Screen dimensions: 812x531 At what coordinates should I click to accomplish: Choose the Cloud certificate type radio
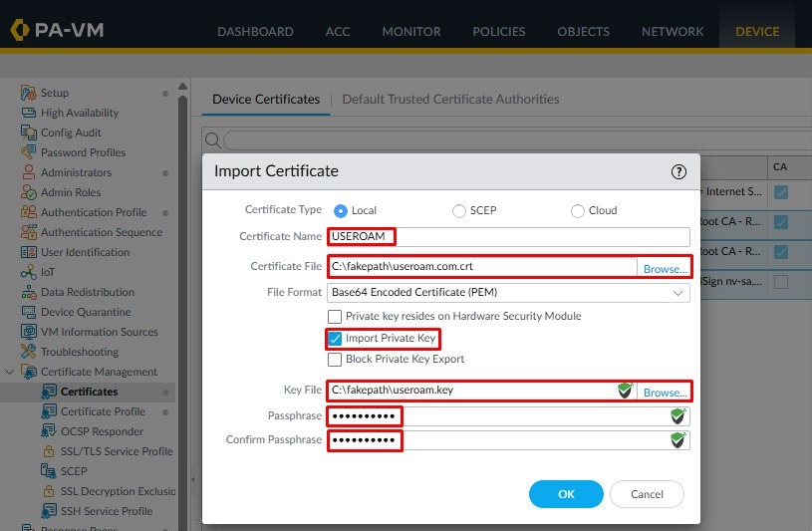point(578,211)
